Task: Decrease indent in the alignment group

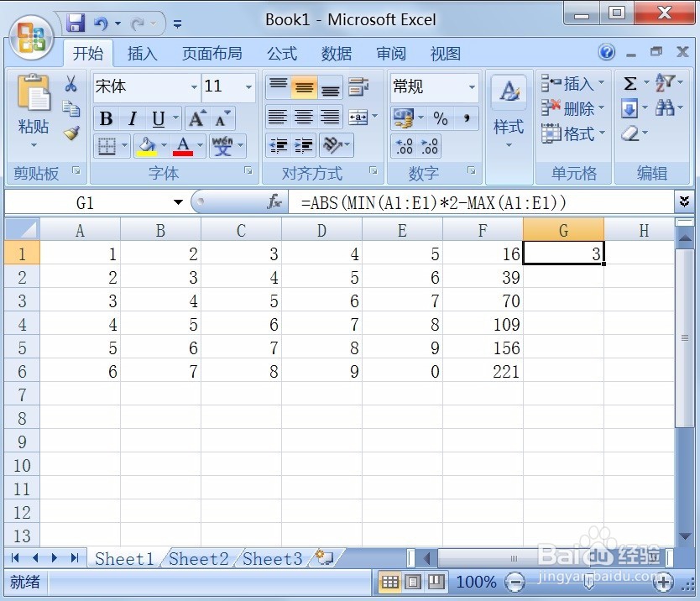Action: [278, 146]
